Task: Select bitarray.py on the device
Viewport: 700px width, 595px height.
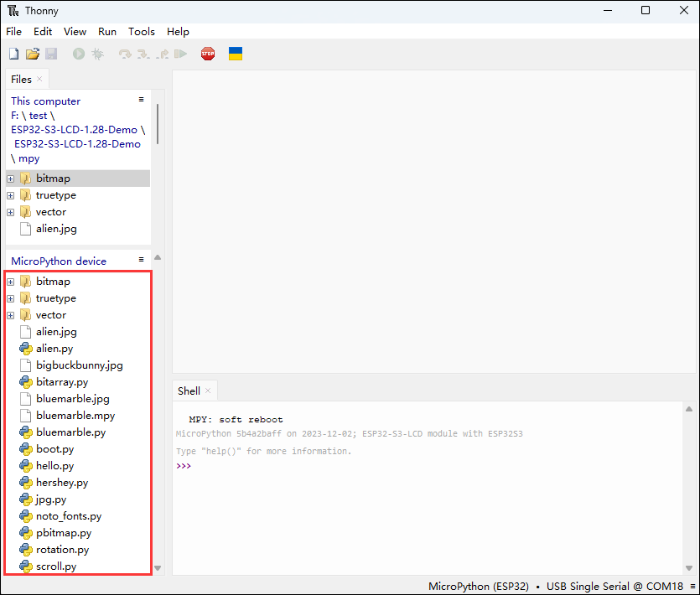Action: pyautogui.click(x=62, y=382)
